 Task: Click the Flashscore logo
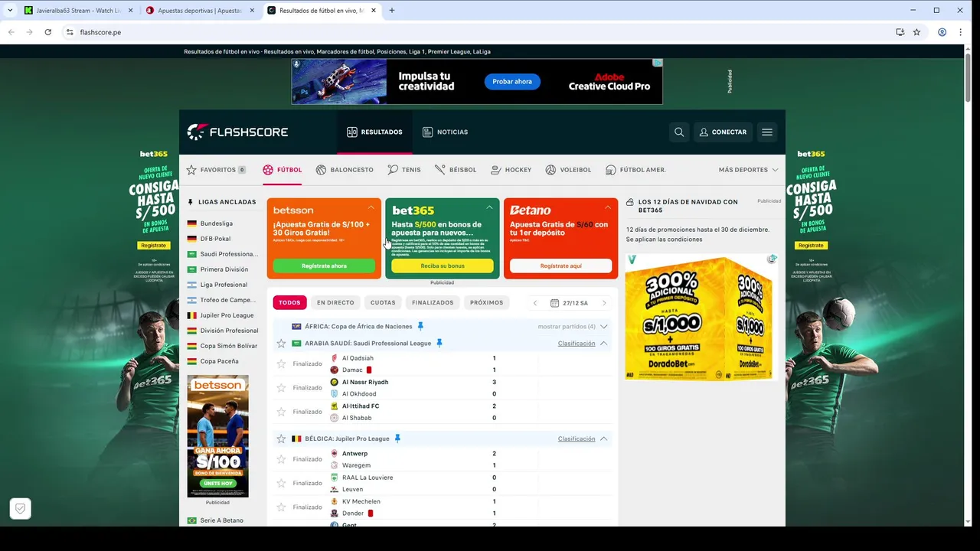tap(238, 132)
